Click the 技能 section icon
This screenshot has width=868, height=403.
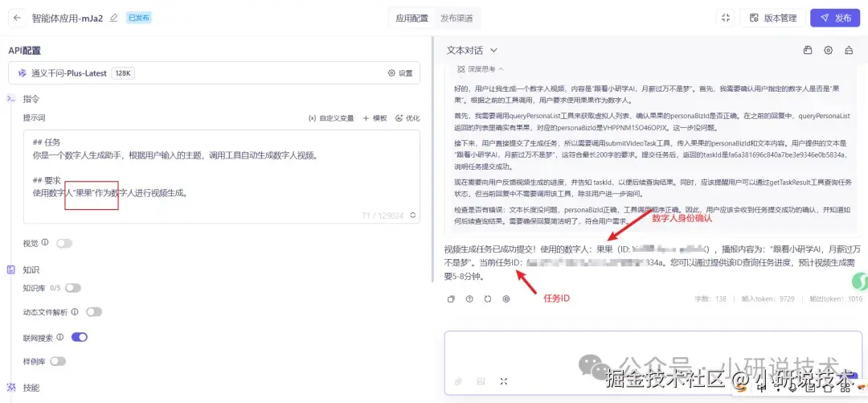10,387
